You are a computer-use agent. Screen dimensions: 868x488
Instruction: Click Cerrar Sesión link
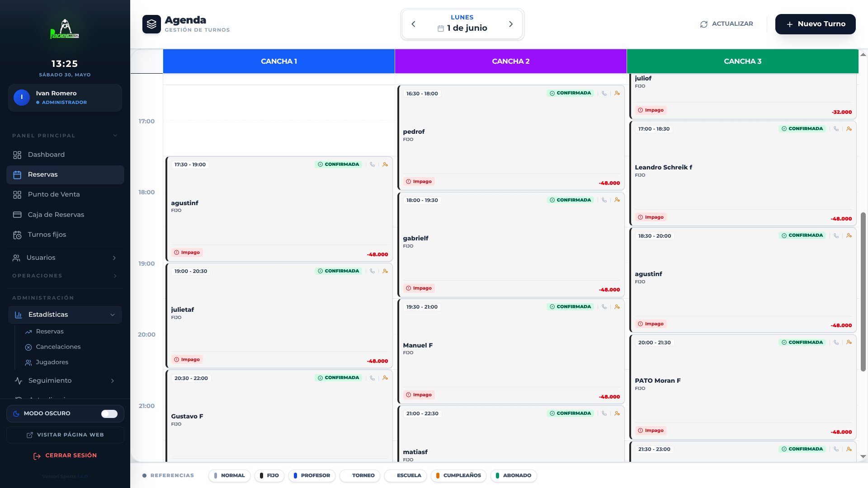pos(65,455)
